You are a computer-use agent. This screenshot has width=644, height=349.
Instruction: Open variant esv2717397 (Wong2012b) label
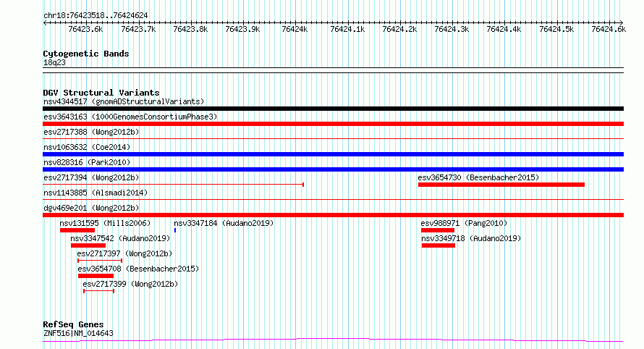[x=124, y=253]
